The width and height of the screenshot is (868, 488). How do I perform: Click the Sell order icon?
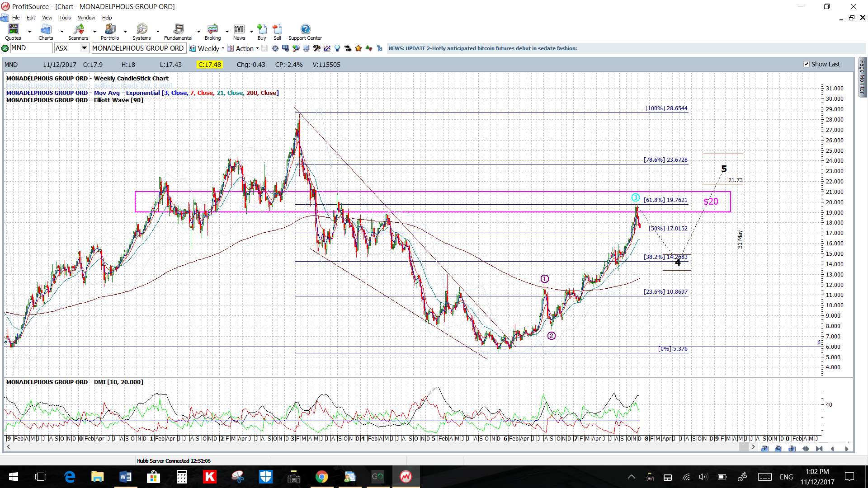[277, 32]
